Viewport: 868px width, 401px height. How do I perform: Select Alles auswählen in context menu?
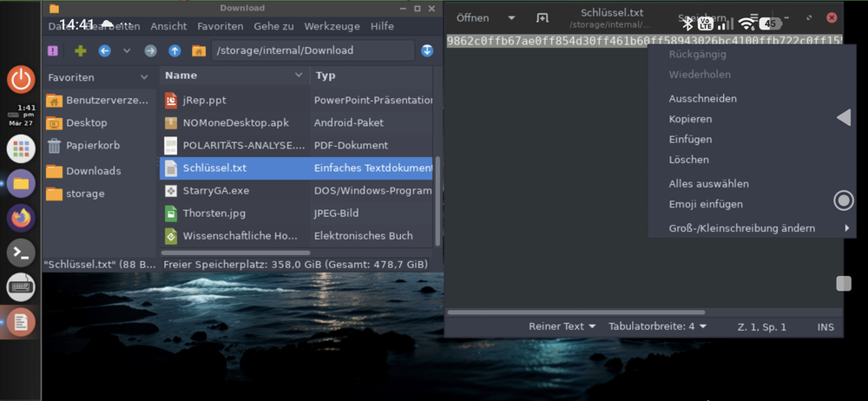pos(708,184)
